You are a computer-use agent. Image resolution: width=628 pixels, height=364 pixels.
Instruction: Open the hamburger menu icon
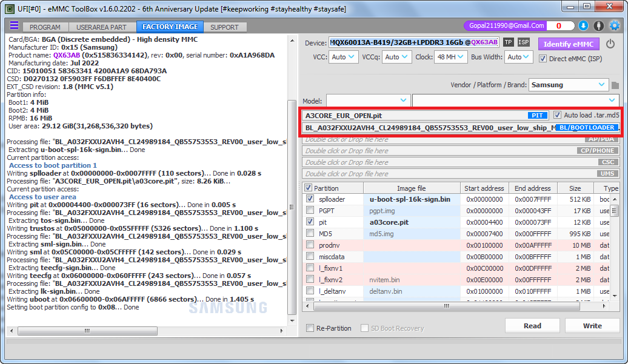pyautogui.click(x=14, y=25)
